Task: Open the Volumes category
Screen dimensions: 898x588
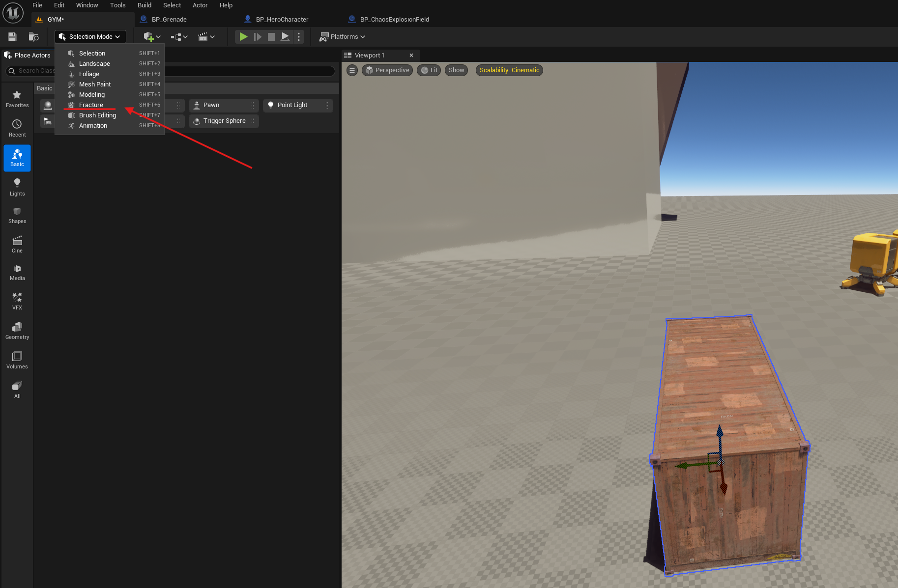Action: pyautogui.click(x=17, y=360)
